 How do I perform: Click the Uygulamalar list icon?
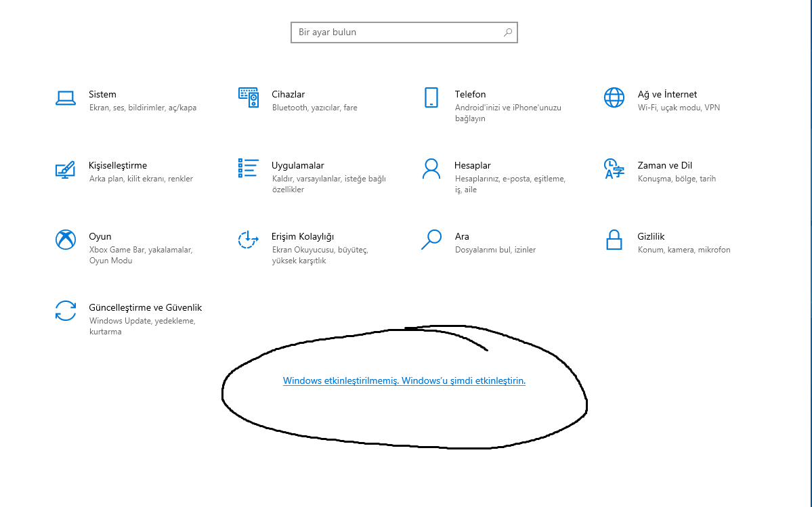click(x=248, y=168)
